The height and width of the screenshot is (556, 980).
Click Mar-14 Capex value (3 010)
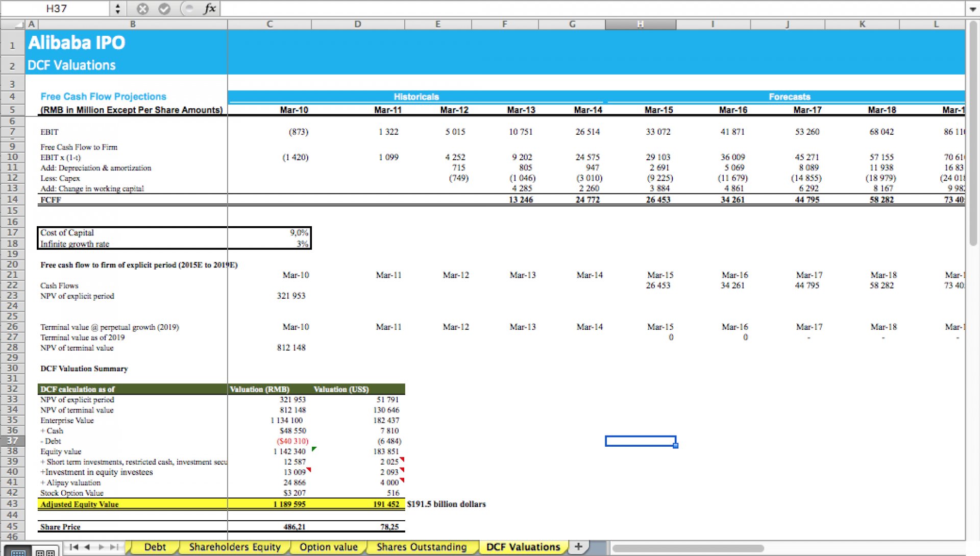pyautogui.click(x=590, y=178)
